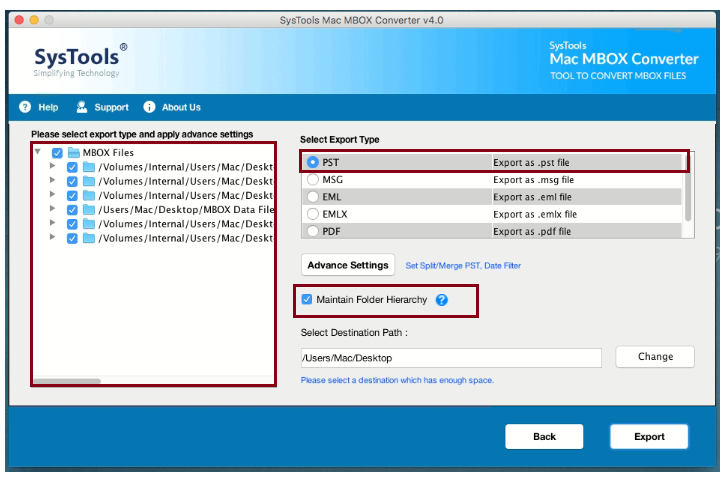Open the Advance Settings dialog
723x481 pixels.
click(x=348, y=265)
